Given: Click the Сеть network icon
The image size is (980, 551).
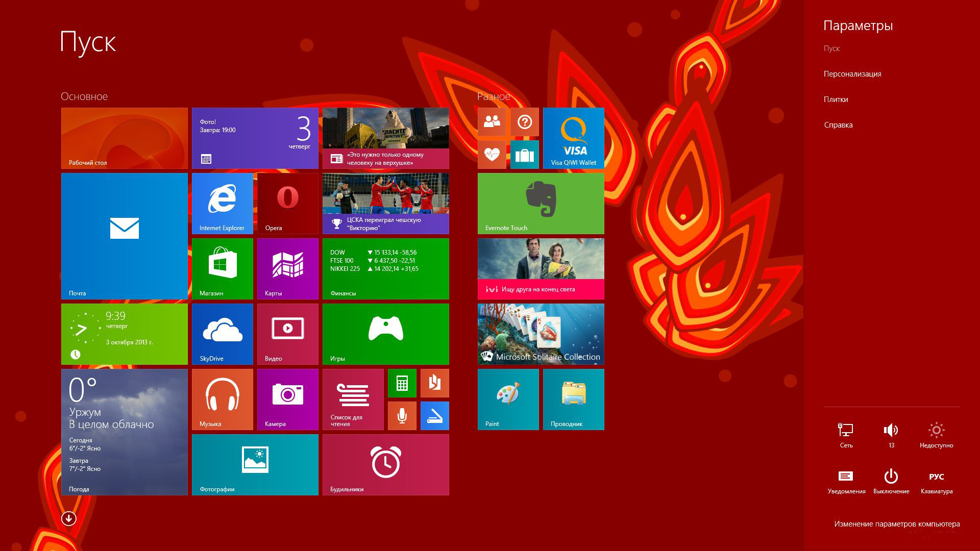Looking at the screenshot, I should [x=846, y=435].
